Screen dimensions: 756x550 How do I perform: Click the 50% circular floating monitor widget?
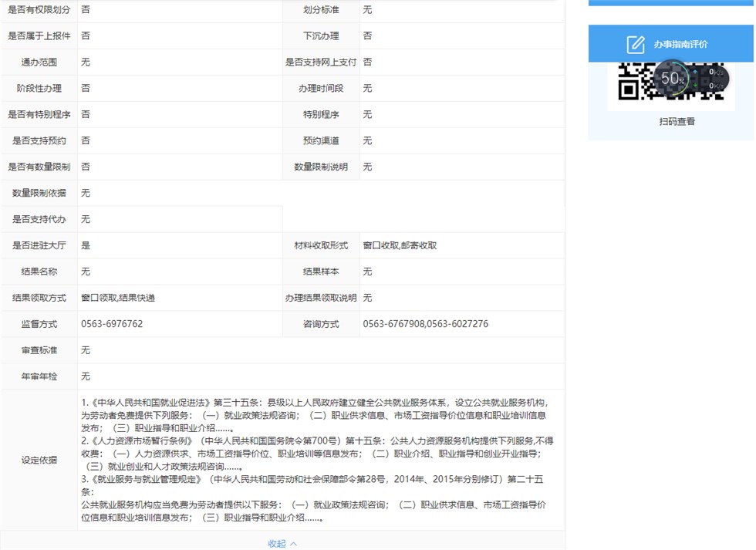point(672,79)
